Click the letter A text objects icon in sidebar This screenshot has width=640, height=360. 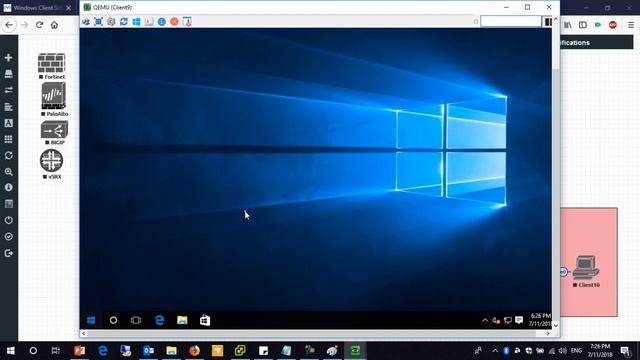coord(9,123)
